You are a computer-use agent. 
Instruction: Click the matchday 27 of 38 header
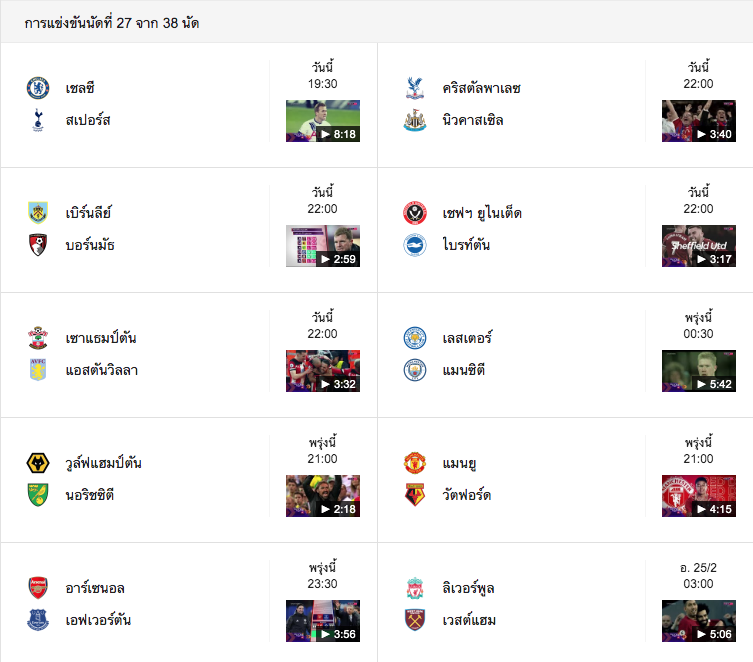click(111, 23)
